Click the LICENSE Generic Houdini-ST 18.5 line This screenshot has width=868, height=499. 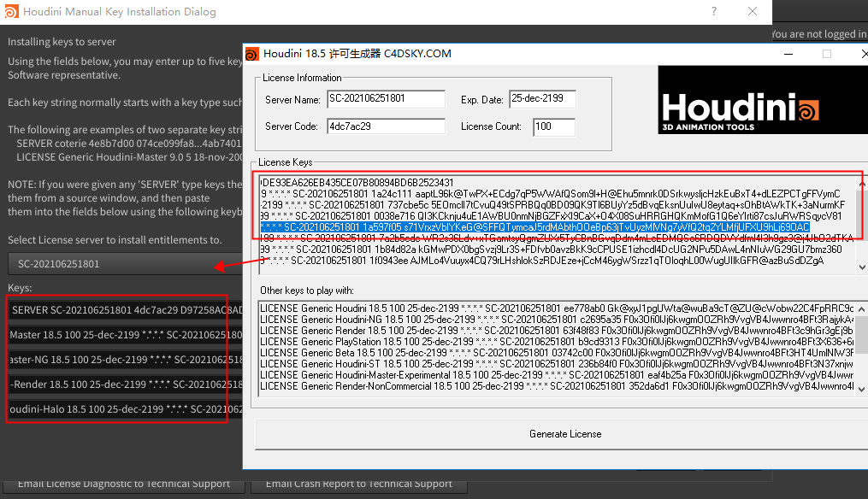pos(557,363)
